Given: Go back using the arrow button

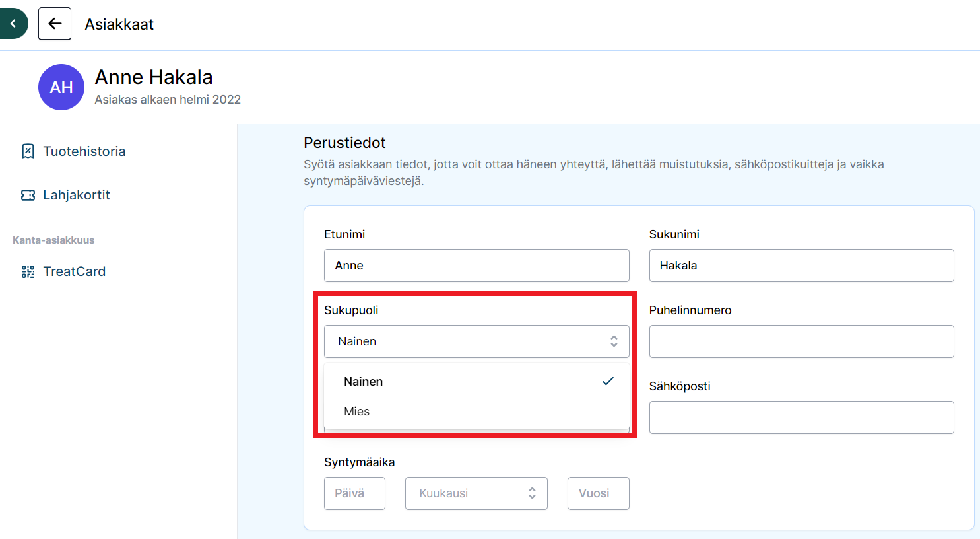Looking at the screenshot, I should click(55, 24).
